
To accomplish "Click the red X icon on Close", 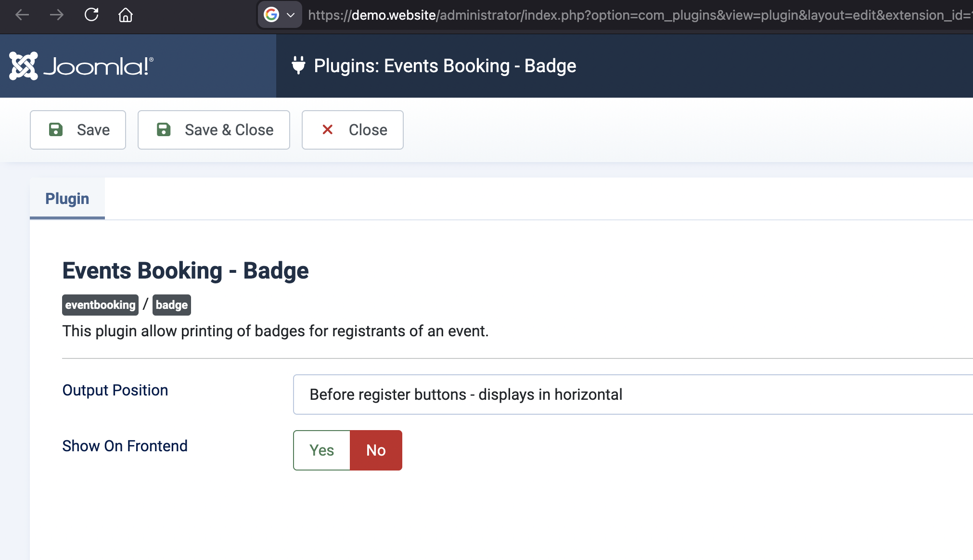I will point(328,130).
